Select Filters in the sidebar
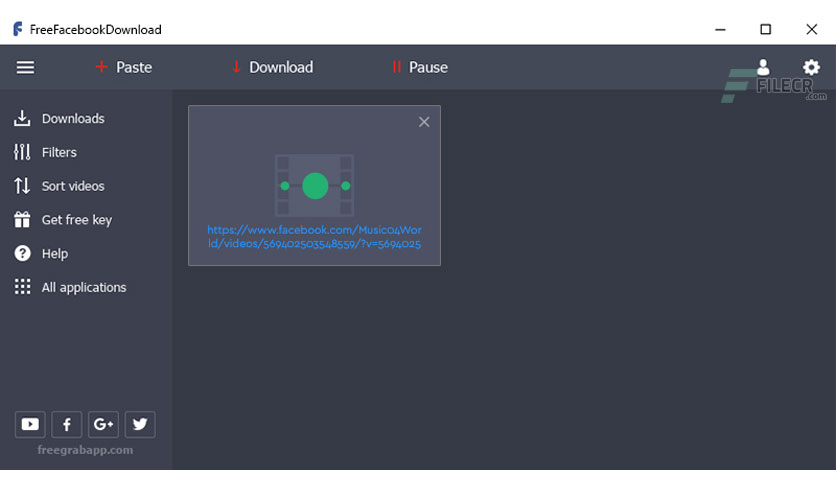Viewport: 836px width, 484px height. coord(45,152)
